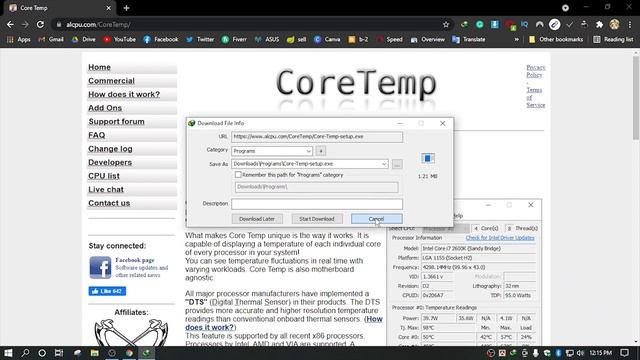Open Task View on the taskbar
Screen dimensions: 640x360
tap(59, 353)
